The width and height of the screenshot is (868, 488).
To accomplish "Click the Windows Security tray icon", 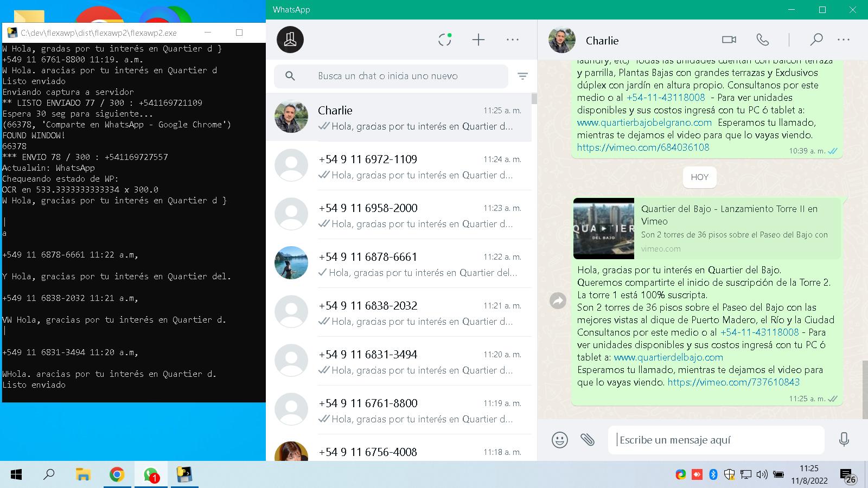I will click(x=729, y=475).
